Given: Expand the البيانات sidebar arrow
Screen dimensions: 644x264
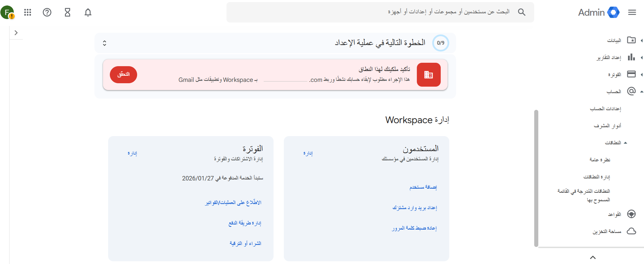Looking at the screenshot, I should [x=642, y=40].
